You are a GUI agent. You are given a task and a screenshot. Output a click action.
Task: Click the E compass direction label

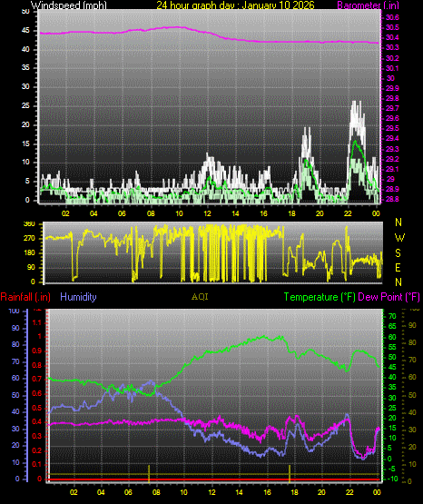click(398, 267)
